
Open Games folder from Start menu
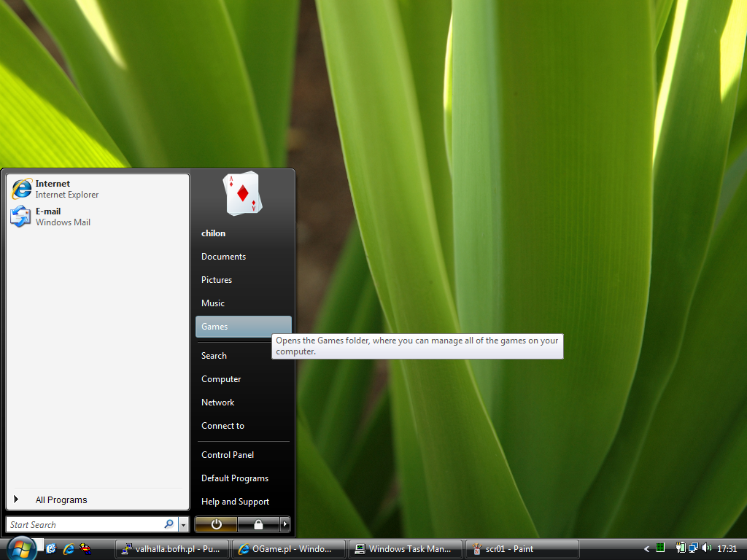click(x=243, y=327)
